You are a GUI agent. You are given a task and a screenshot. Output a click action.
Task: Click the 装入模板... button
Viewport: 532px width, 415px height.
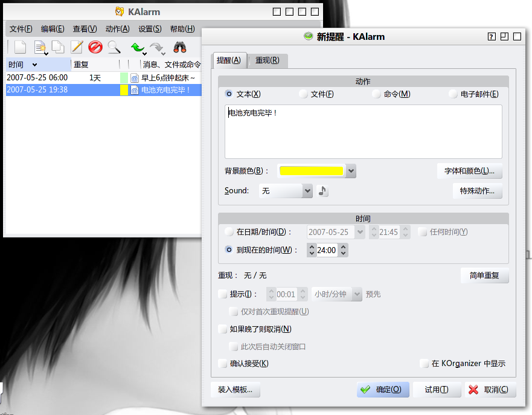click(x=236, y=390)
